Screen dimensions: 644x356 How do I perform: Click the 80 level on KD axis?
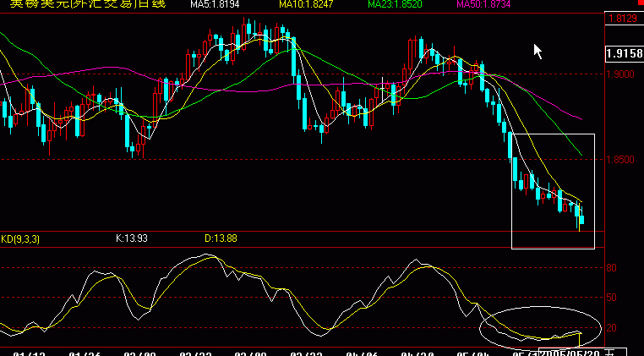[x=611, y=268]
